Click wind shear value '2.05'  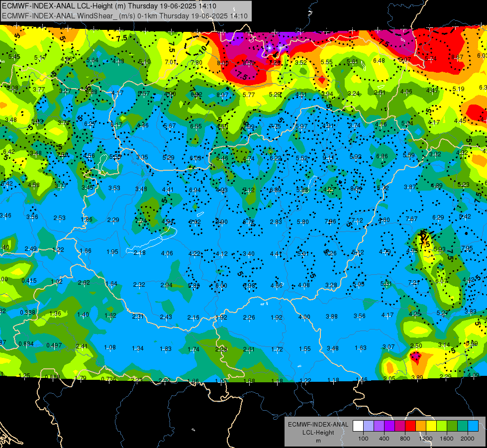click(x=389, y=378)
